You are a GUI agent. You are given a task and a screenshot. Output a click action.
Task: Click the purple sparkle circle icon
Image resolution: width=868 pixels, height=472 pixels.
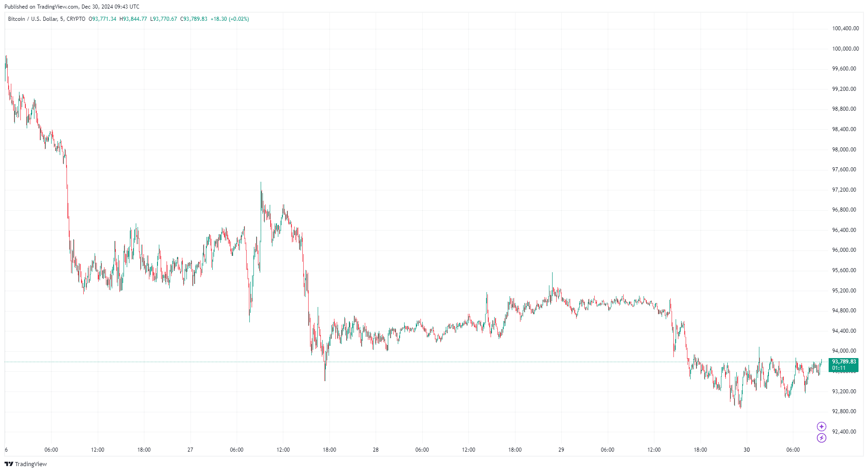coord(821,426)
